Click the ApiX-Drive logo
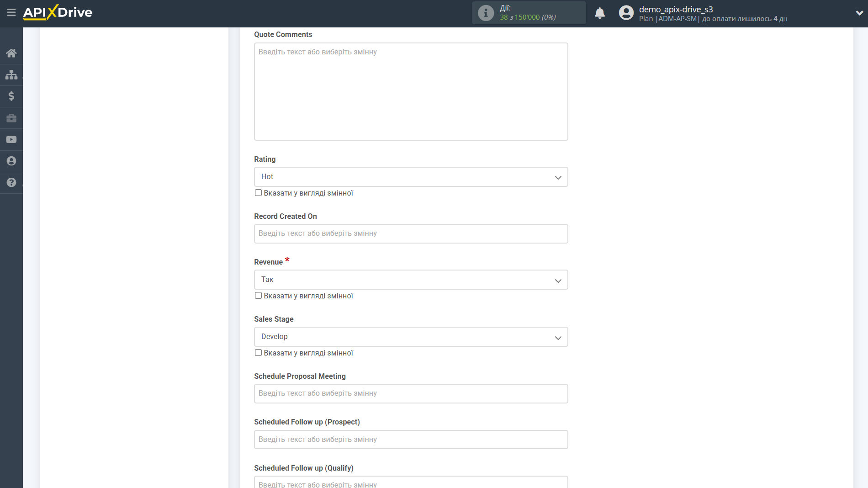The width and height of the screenshot is (868, 488). pos(58,12)
